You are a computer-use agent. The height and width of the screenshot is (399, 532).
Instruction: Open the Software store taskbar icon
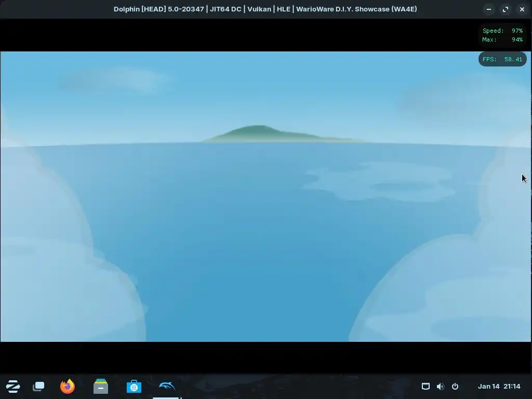[x=134, y=387]
